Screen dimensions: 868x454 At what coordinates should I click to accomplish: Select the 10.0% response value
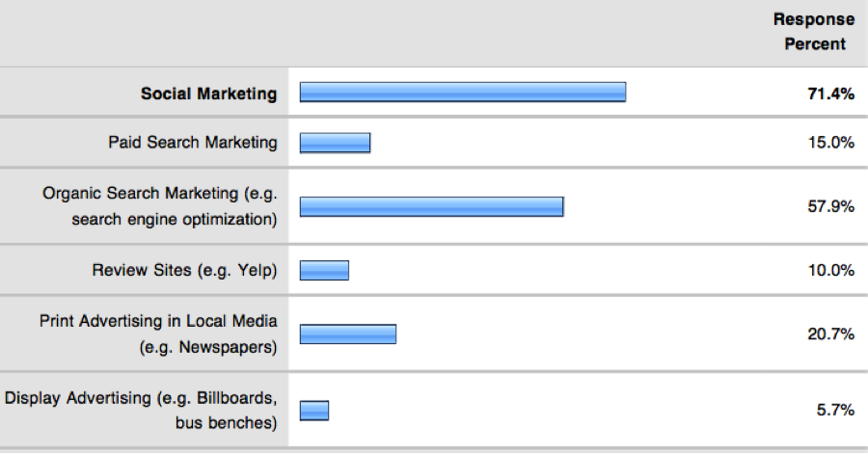830,270
